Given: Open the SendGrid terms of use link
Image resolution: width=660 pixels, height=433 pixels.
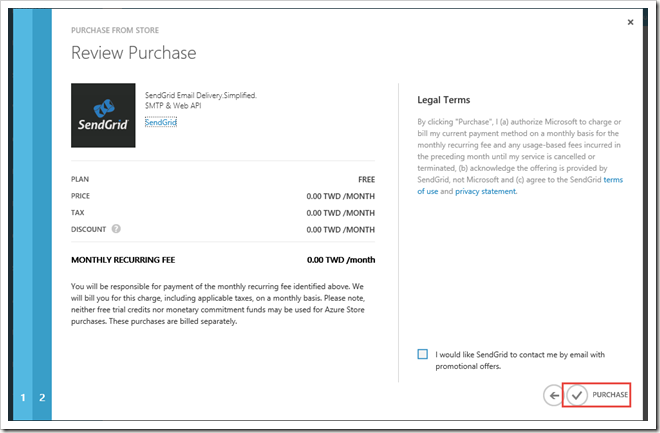Looking at the screenshot, I should (611, 180).
